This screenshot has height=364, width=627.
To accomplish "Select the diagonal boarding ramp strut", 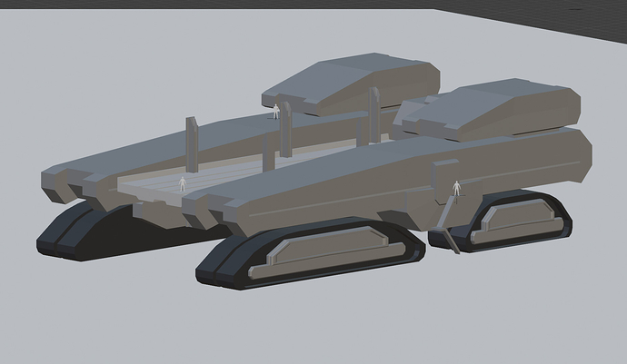I will pos(442,218).
